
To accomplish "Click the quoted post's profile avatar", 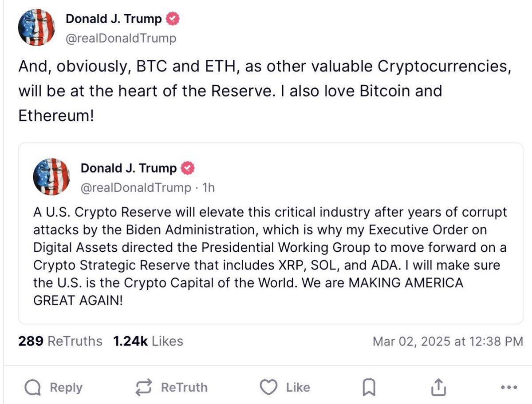I will pyautogui.click(x=51, y=177).
